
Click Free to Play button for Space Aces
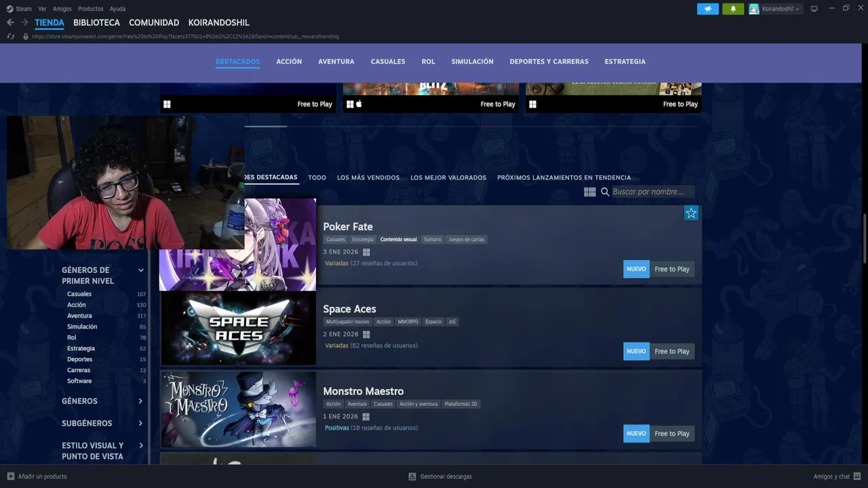tap(672, 351)
